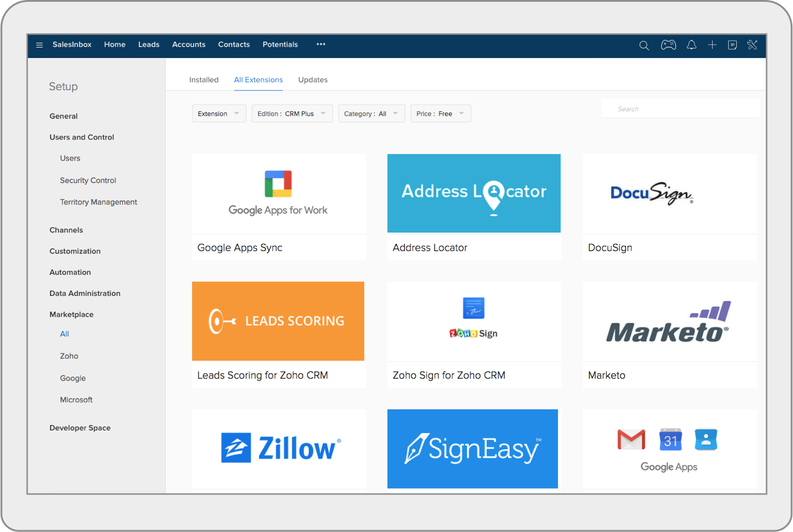Show more modules via three dots
This screenshot has height=532, width=793.
(321, 44)
